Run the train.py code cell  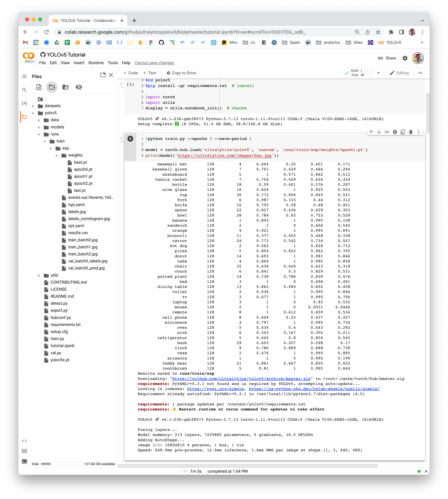tap(130, 139)
